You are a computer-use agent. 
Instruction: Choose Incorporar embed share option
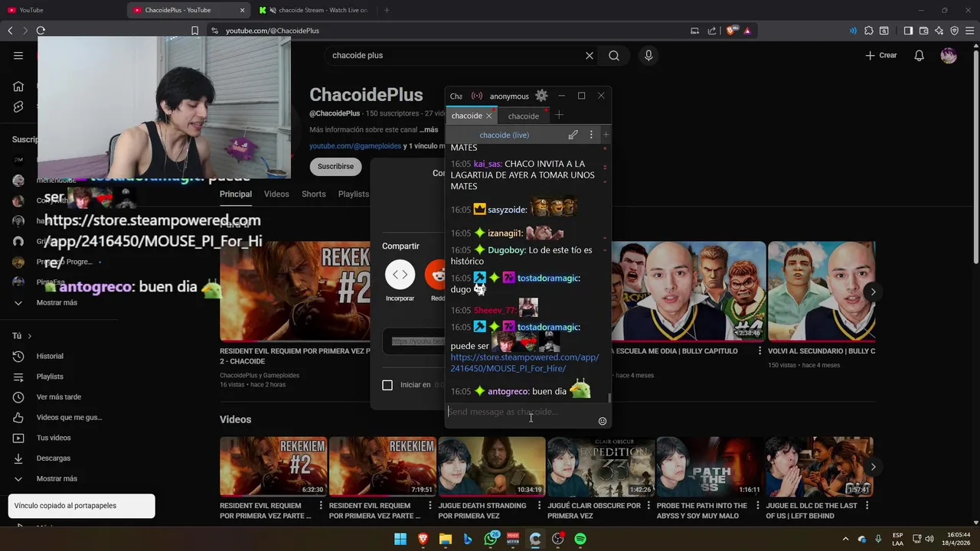pos(400,282)
